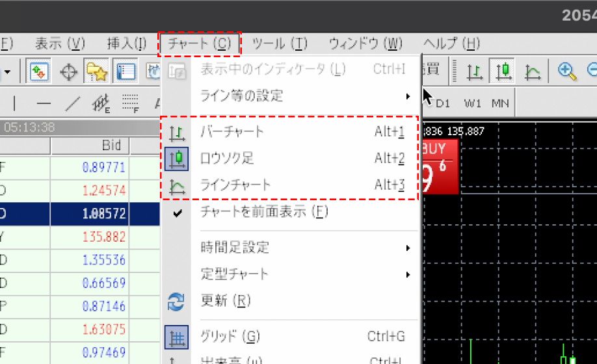This screenshot has width=597, height=364.
Task: Click the Terminal panel toolbar icon
Action: tap(126, 71)
